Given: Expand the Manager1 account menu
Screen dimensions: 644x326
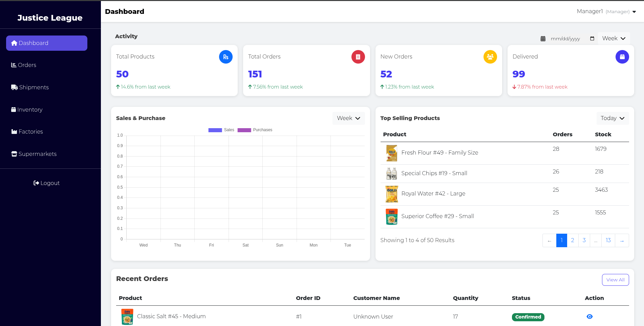Looking at the screenshot, I should (x=606, y=11).
